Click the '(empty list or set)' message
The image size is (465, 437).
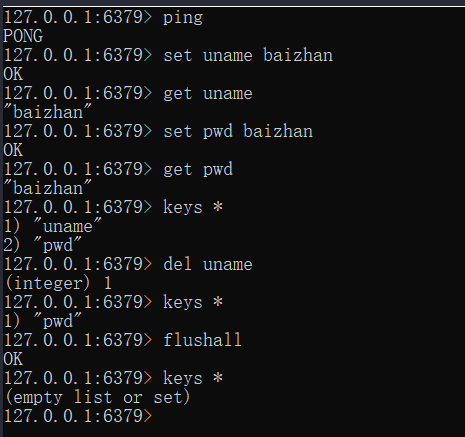click(98, 397)
